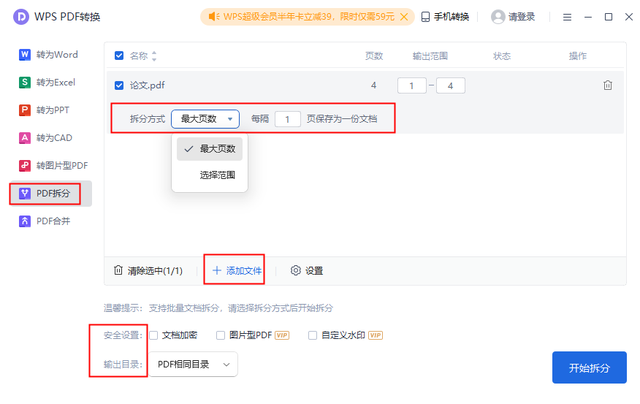Edit the output range start page field
Screen dimensions: 640x404
click(412, 86)
